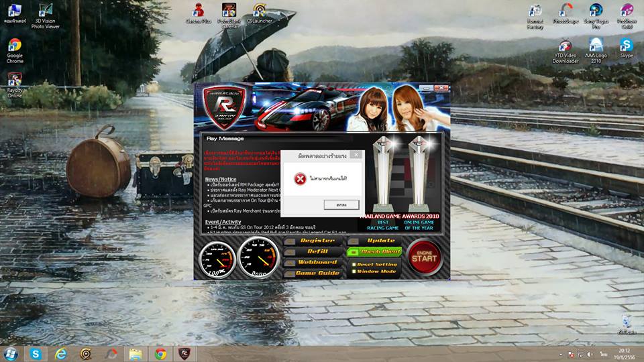The height and width of the screenshot is (362, 644).
Task: Open the Webboard link button
Action: pyautogui.click(x=313, y=262)
